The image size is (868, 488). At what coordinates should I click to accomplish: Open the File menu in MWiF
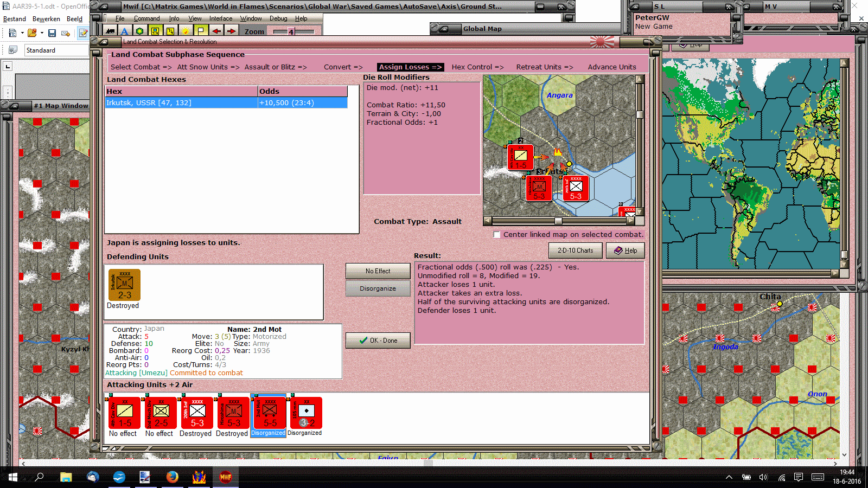click(120, 18)
